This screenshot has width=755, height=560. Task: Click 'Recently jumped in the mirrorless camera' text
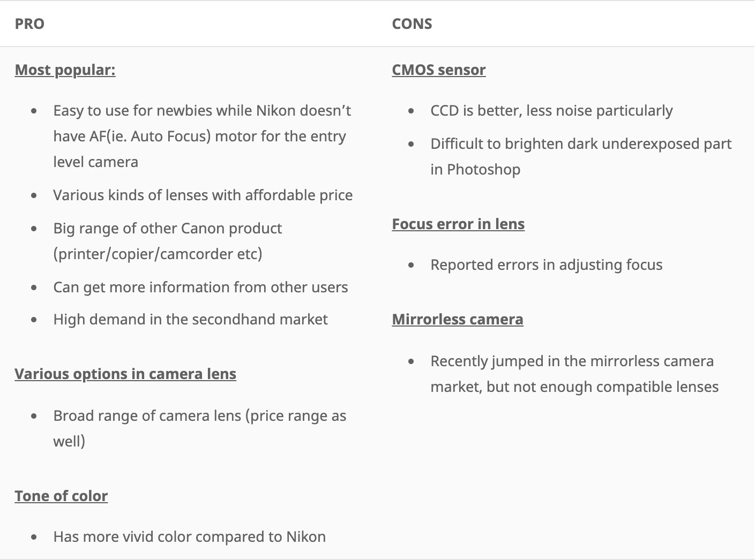(572, 361)
